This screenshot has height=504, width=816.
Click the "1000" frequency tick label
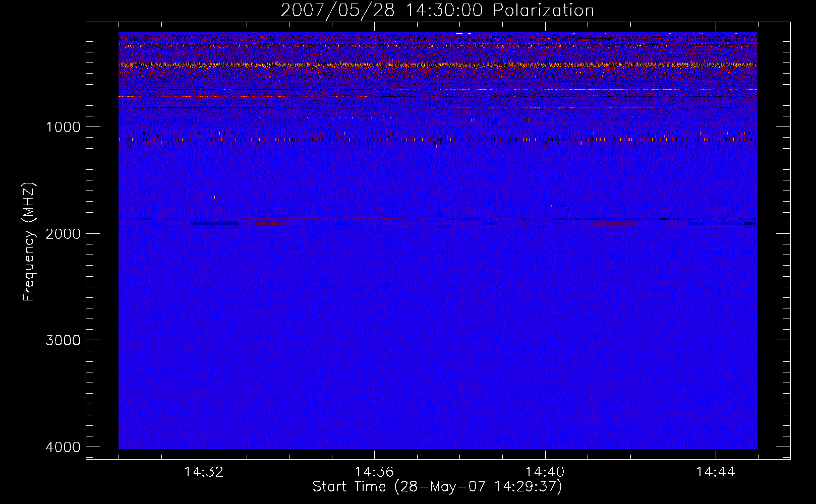63,127
